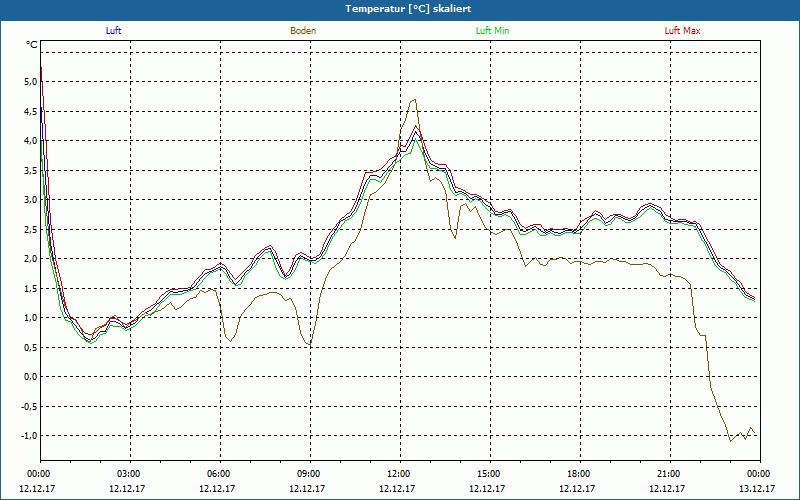
Task: Click the red Luft Max legend label
Action: point(682,31)
